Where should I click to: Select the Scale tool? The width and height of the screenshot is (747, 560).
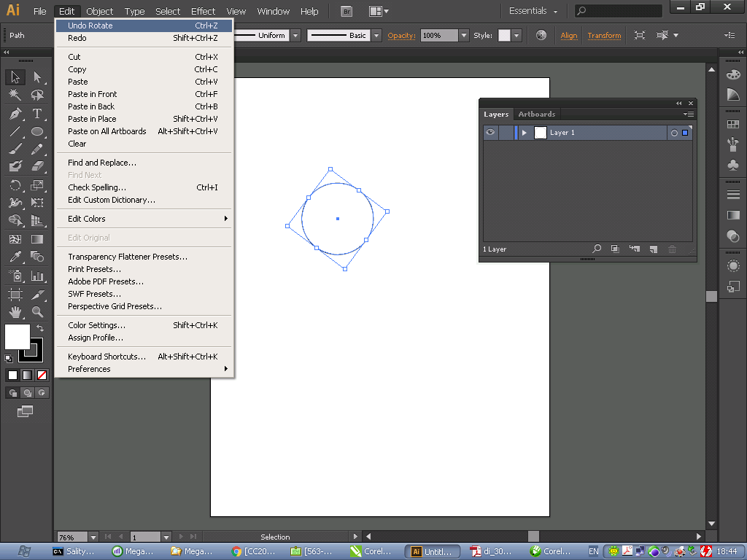[x=37, y=185]
